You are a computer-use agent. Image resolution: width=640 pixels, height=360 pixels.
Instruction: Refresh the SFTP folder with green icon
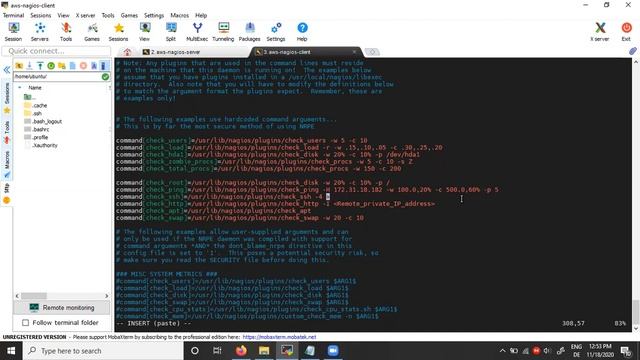pyautogui.click(x=51, y=66)
